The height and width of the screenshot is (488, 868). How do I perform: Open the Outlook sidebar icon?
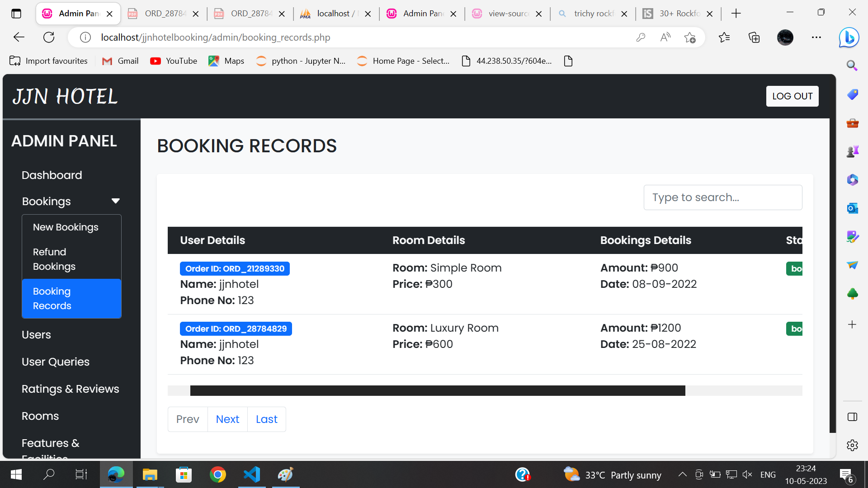point(852,208)
